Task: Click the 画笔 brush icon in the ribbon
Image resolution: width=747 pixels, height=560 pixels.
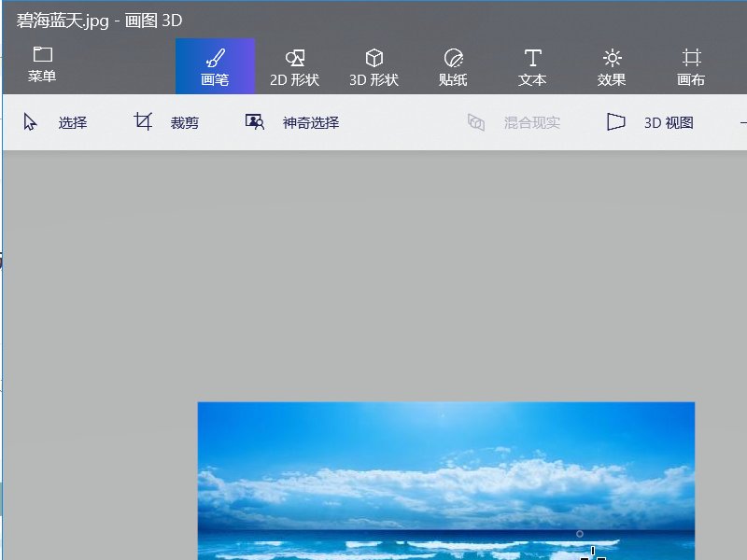Action: click(214, 54)
